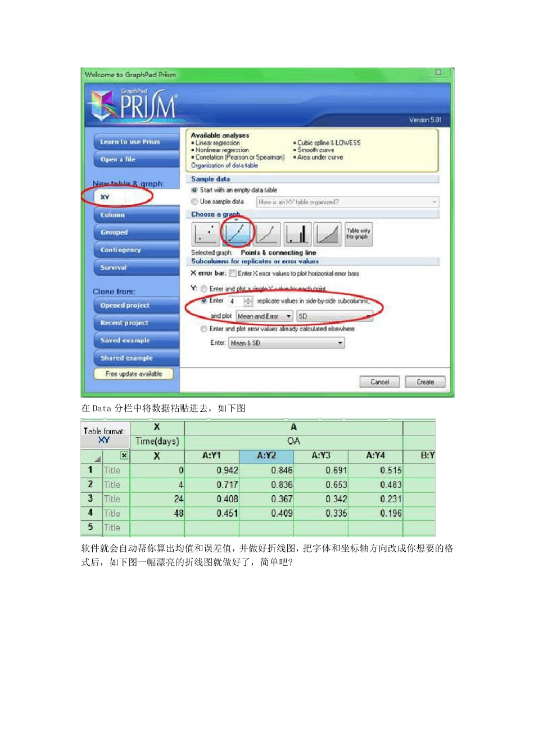
Task: Click the OA dataset title cell
Action: [293, 442]
